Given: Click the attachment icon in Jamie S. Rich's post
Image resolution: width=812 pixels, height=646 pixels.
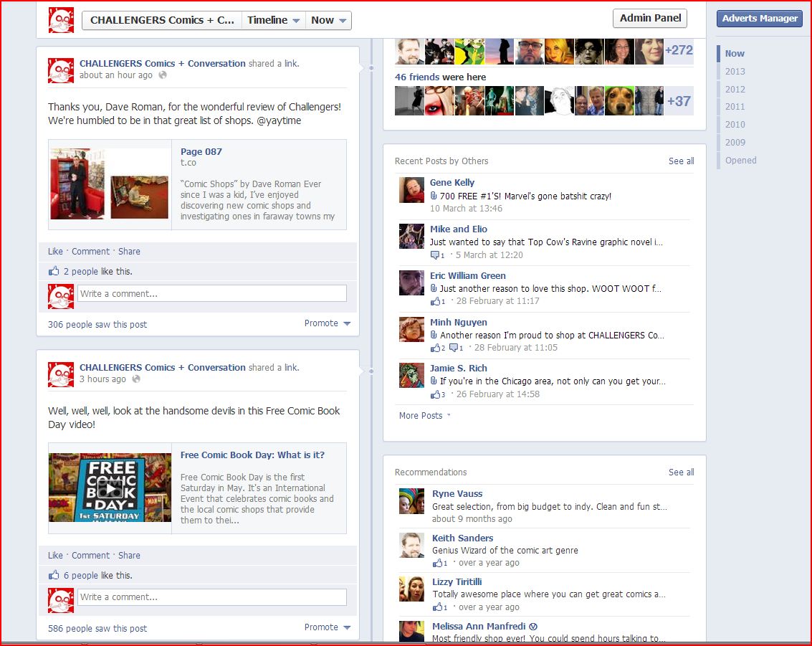Looking at the screenshot, I should (x=434, y=381).
